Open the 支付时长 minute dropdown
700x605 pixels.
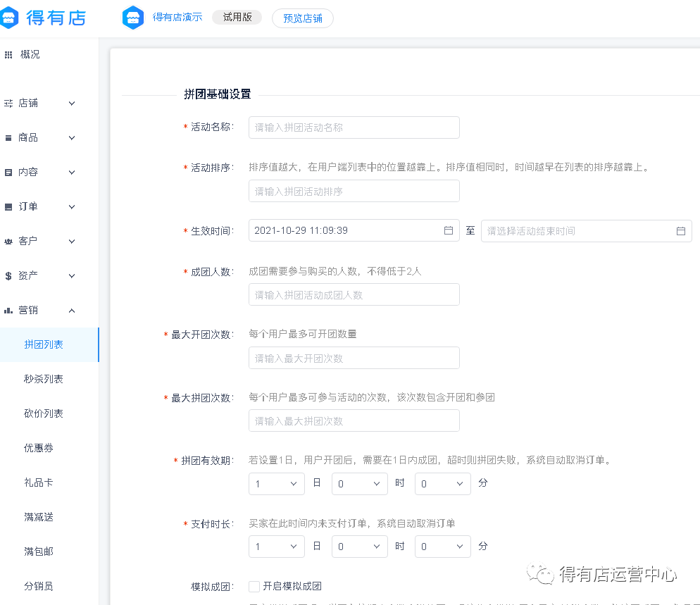443,547
